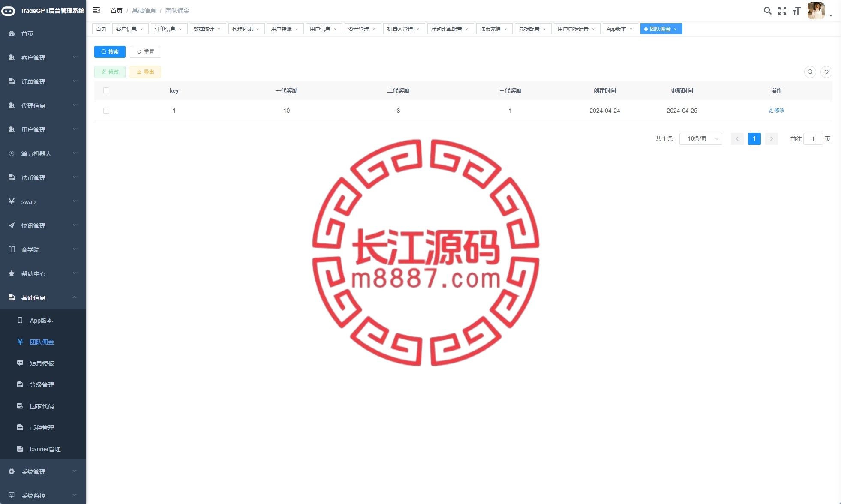841x504 pixels.
Task: Select page 1 in pagination
Action: click(x=754, y=139)
